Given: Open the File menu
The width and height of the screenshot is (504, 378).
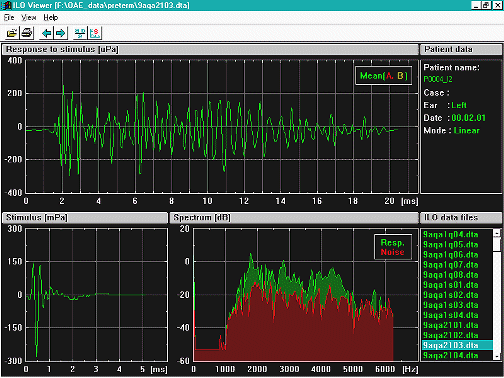Looking at the screenshot, I should click(x=9, y=17).
